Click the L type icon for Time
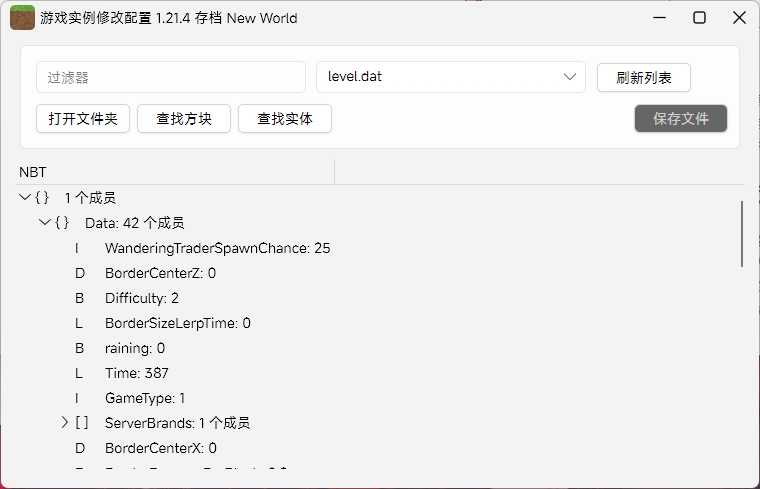The height and width of the screenshot is (489, 760). (79, 373)
